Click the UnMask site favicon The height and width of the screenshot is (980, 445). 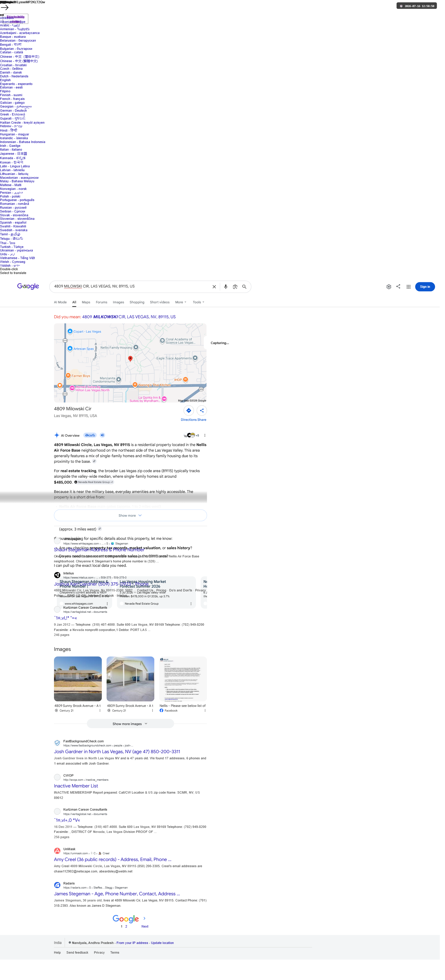click(58, 861)
